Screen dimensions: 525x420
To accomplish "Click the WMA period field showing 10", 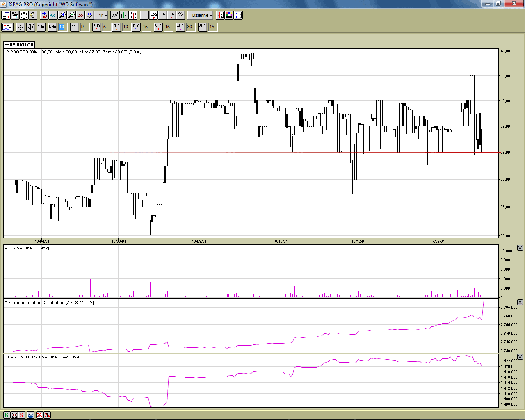I will (x=62, y=27).
